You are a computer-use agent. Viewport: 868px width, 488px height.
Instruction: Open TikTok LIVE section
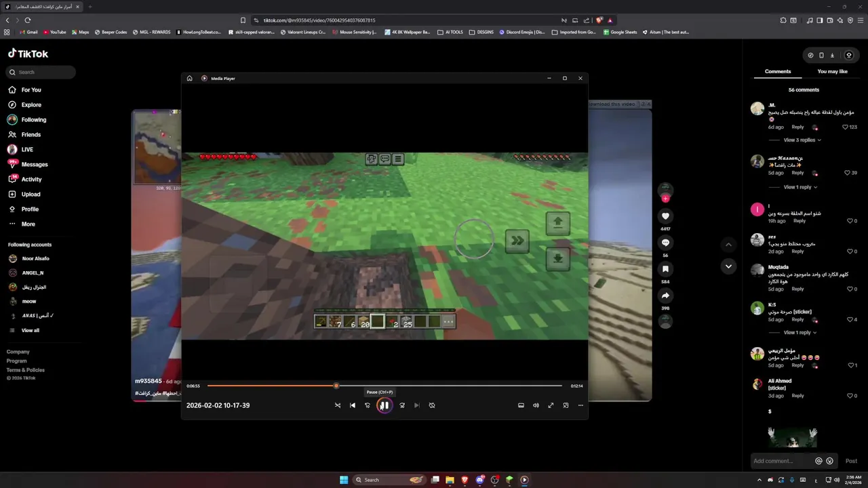point(20,149)
